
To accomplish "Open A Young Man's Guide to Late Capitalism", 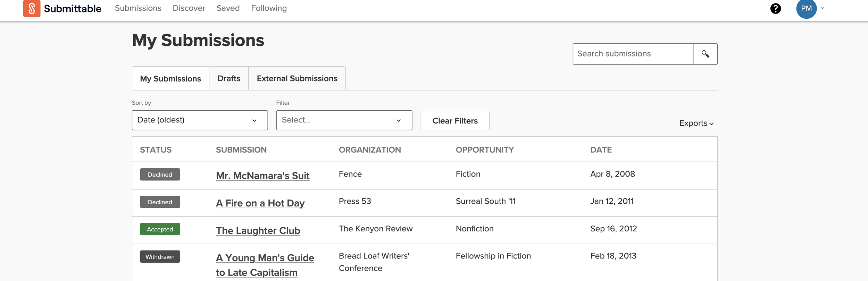I will click(x=265, y=265).
